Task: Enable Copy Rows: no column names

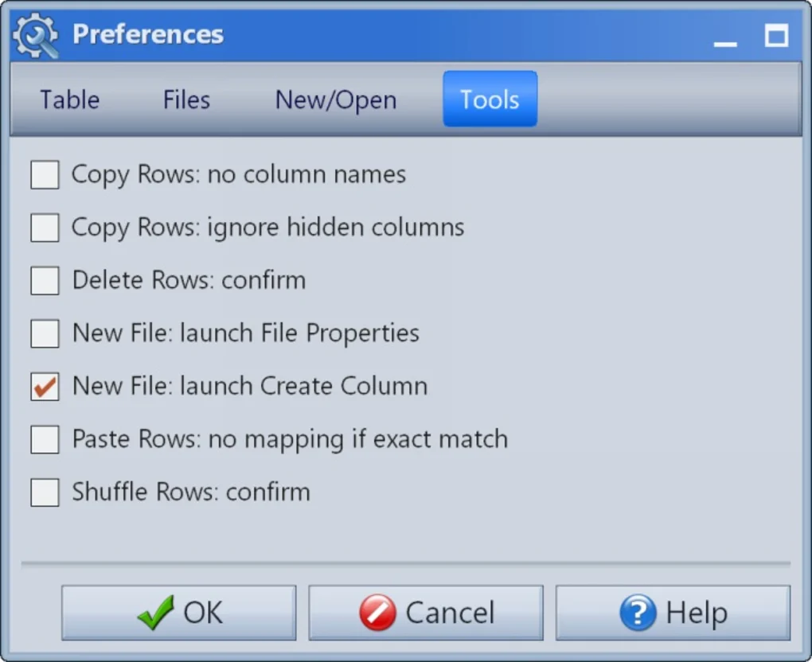Action: (x=45, y=175)
